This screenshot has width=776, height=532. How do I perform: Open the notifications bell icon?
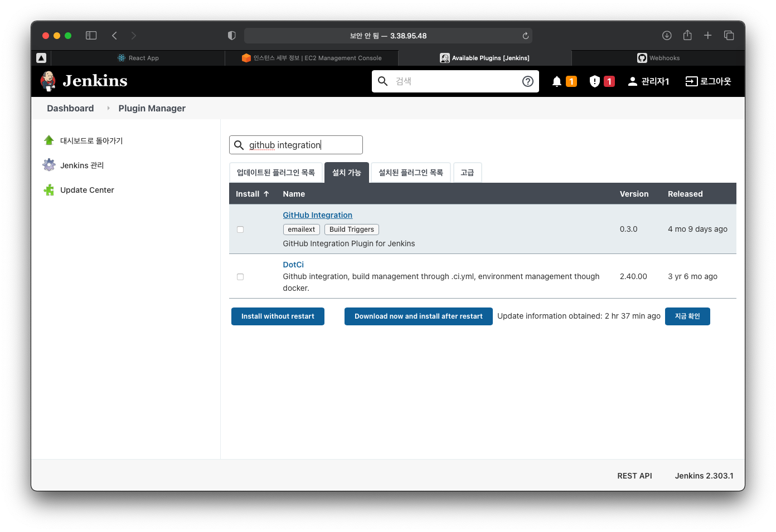coord(556,81)
